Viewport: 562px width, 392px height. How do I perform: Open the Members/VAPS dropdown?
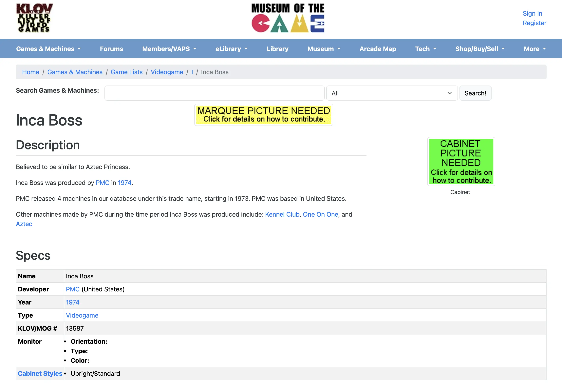click(x=169, y=49)
